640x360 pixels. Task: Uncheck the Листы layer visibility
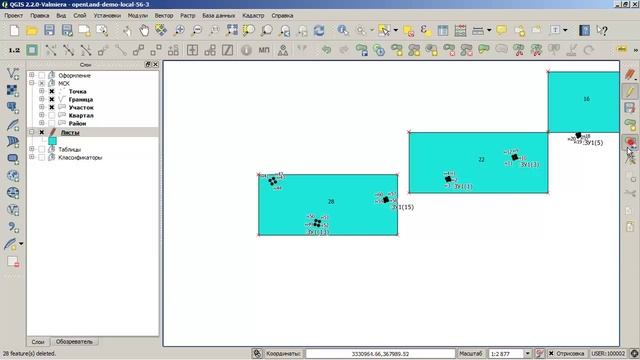coord(42,132)
